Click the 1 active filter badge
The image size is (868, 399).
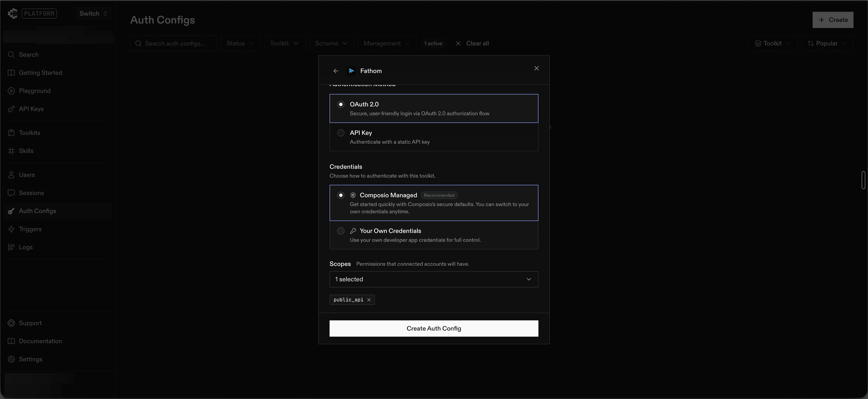[433, 43]
